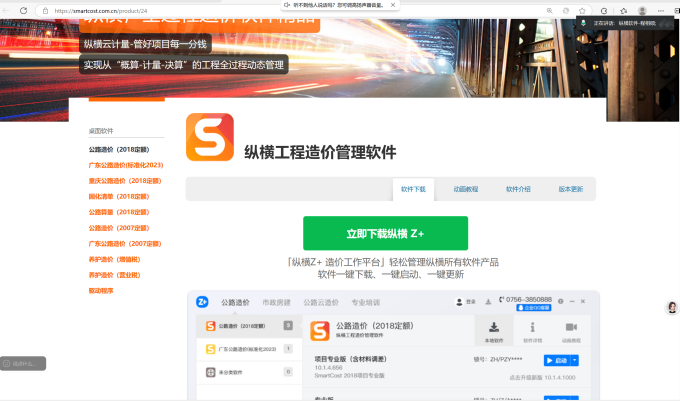Select 未分类软件 row in Z+ list
This screenshot has width=680, height=401.
click(249, 372)
